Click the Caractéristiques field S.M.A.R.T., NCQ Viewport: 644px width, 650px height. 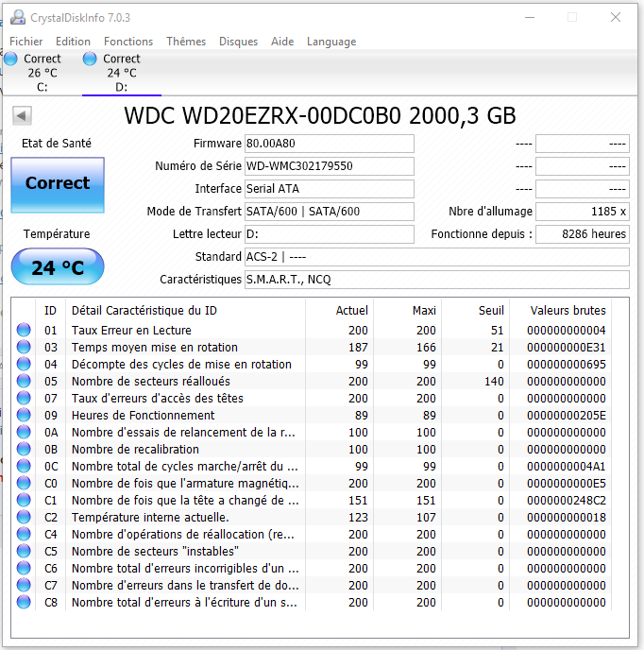point(437,280)
